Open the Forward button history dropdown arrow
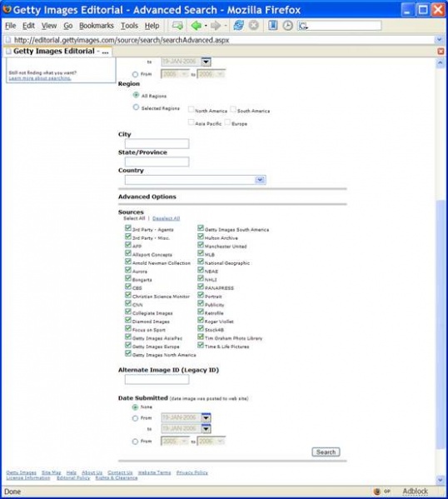This screenshot has height=499, width=448. [226, 26]
